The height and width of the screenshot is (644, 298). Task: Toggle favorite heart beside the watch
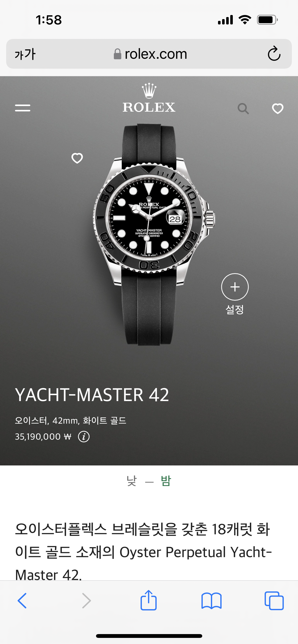[77, 158]
